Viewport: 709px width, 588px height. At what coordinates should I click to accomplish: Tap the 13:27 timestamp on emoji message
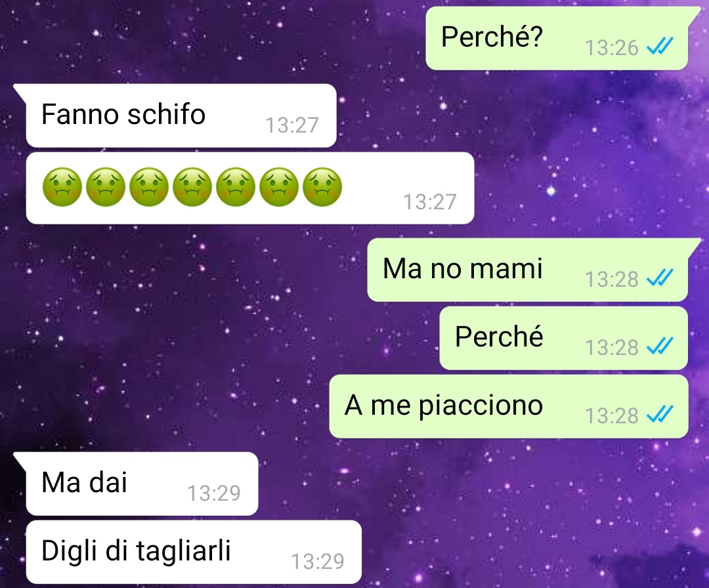tap(429, 202)
